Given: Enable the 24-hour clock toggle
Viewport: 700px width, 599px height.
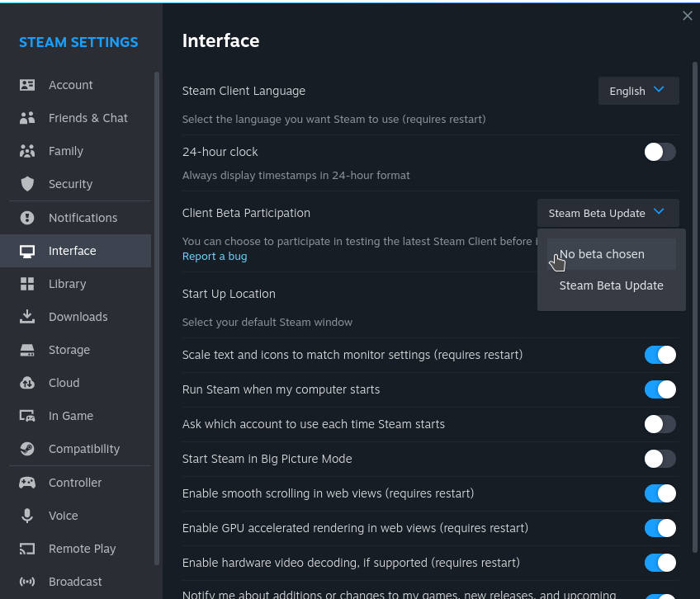Looking at the screenshot, I should coord(660,152).
